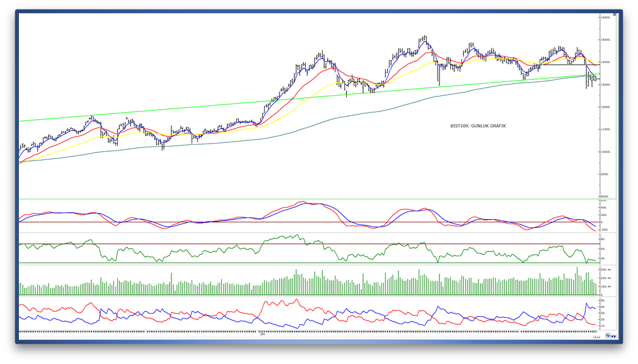This screenshot has height=364, width=638.
Task: Click the 12000 price axis label
Action: pos(605,107)
